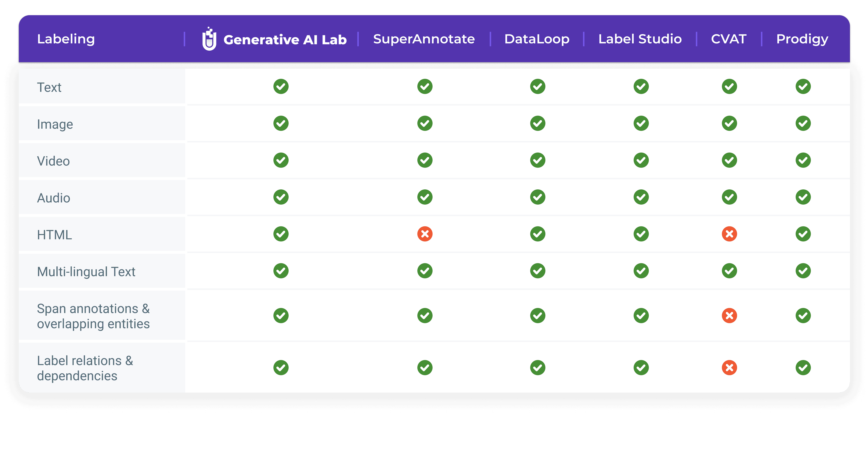Click green check for Label relations under SuperAnnotate
868x454 pixels.
click(425, 367)
